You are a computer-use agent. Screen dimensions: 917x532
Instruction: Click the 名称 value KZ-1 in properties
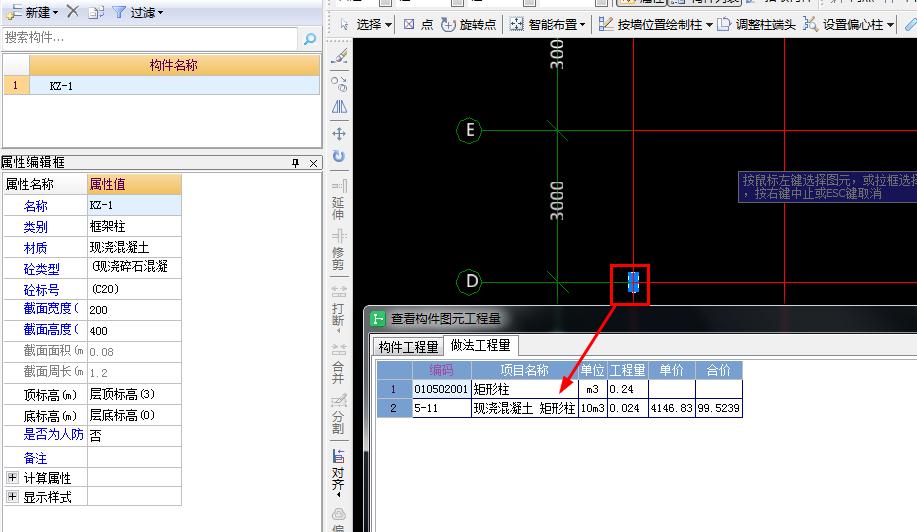(x=134, y=205)
